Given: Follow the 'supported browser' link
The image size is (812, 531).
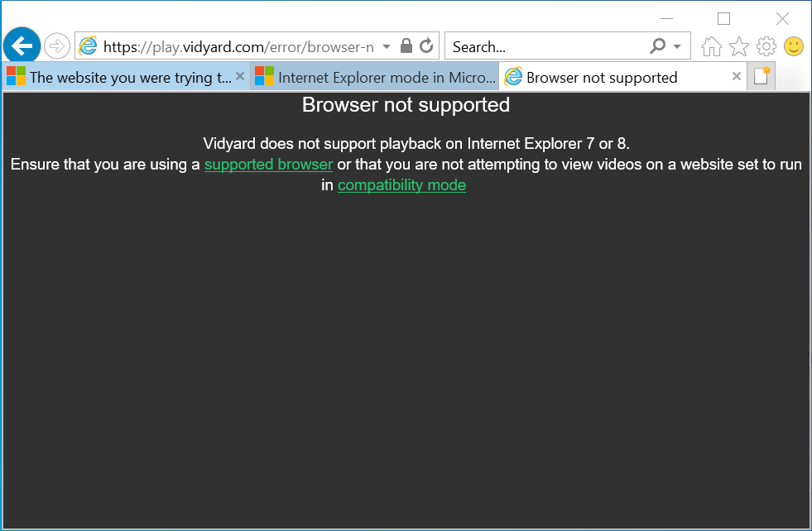Looking at the screenshot, I should (x=268, y=164).
